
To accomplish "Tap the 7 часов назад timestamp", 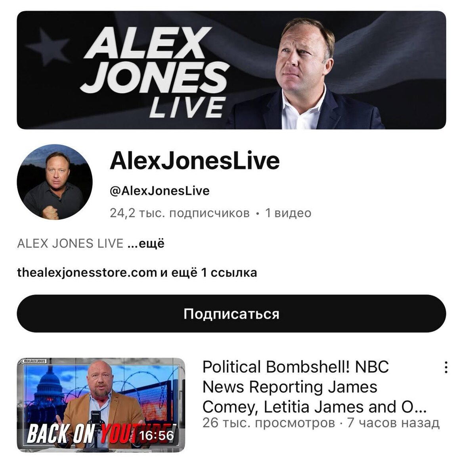I will pyautogui.click(x=394, y=423).
